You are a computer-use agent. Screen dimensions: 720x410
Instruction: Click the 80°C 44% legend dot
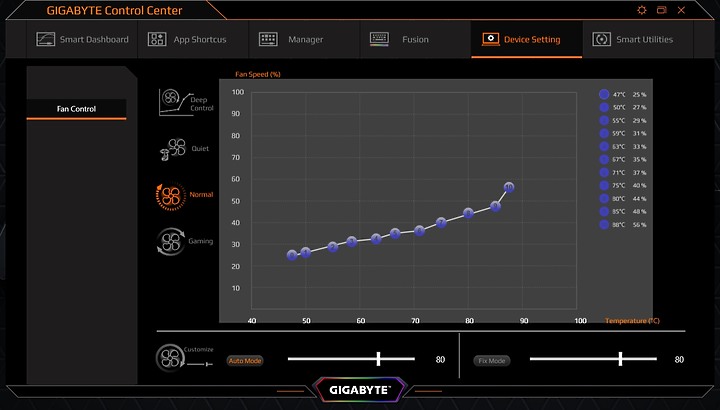point(604,198)
